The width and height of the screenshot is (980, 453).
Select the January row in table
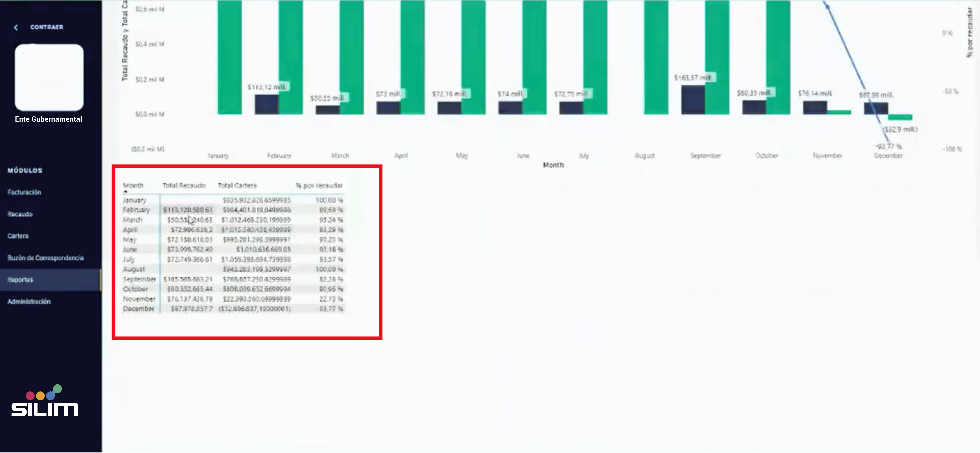(x=233, y=200)
